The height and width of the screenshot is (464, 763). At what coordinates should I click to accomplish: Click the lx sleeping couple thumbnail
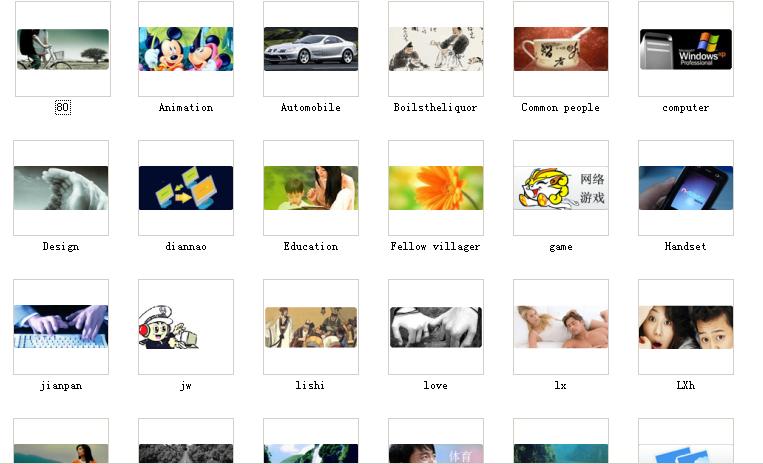(x=561, y=327)
